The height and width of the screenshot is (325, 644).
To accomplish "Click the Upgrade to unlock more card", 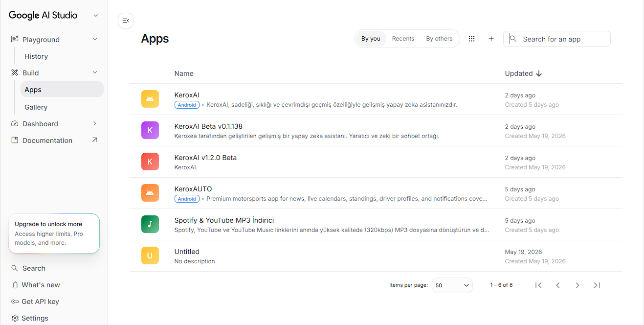I will coord(54,233).
